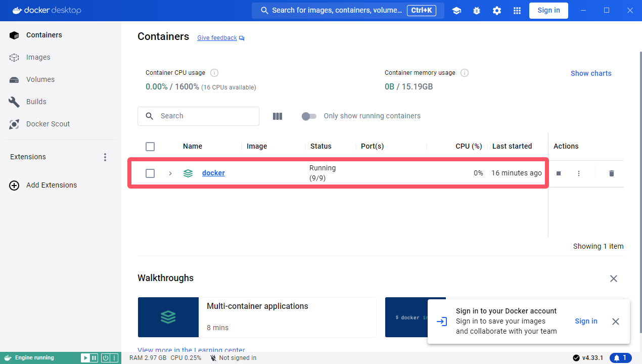
Task: Resume engine with the play button
Action: click(85, 358)
